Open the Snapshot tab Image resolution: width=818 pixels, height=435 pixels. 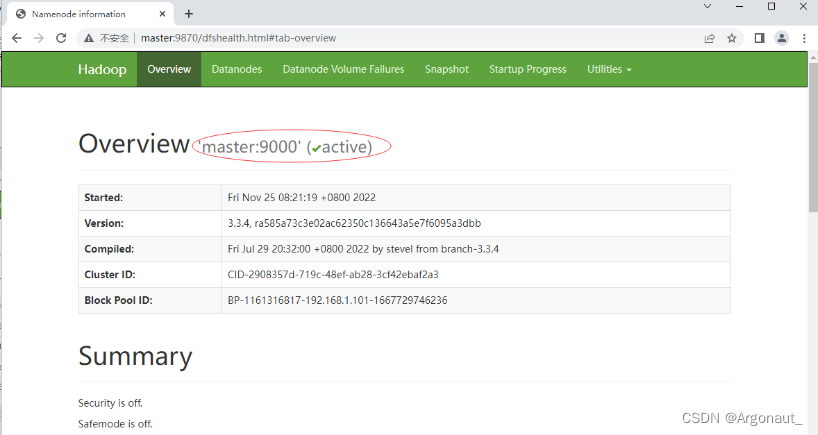[x=447, y=69]
